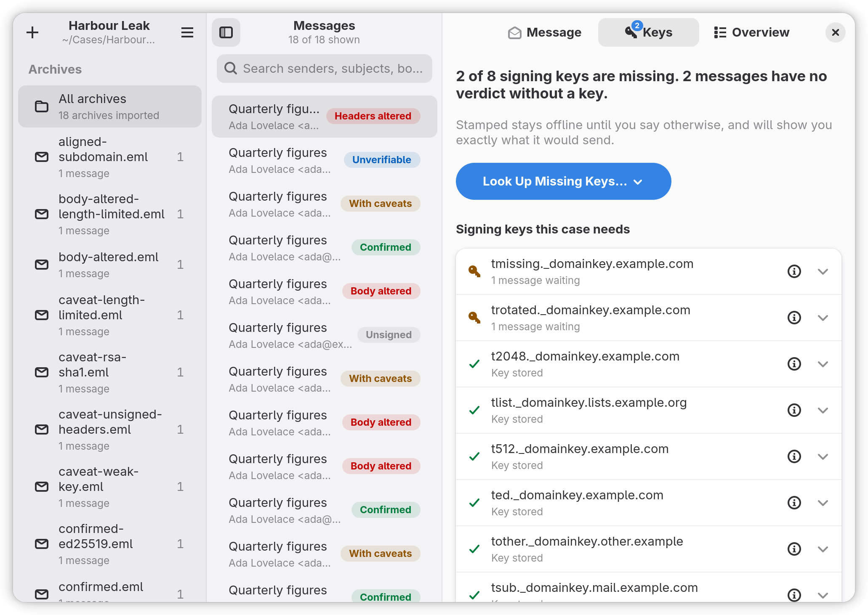Viewport: 868px width, 615px height.
Task: Toggle the sidebar panel button
Action: (x=226, y=32)
